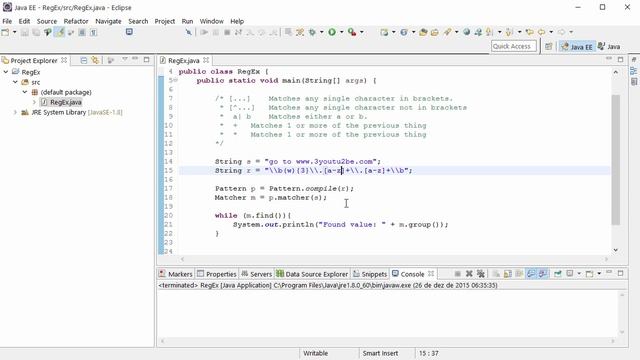Open the New wizard dropdown arrow
Image resolution: width=640 pixels, height=360 pixels.
point(14,32)
